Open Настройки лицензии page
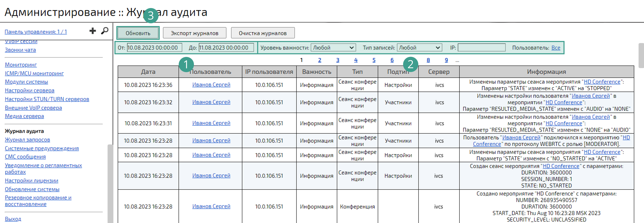The height and width of the screenshot is (223, 644). click(x=31, y=181)
